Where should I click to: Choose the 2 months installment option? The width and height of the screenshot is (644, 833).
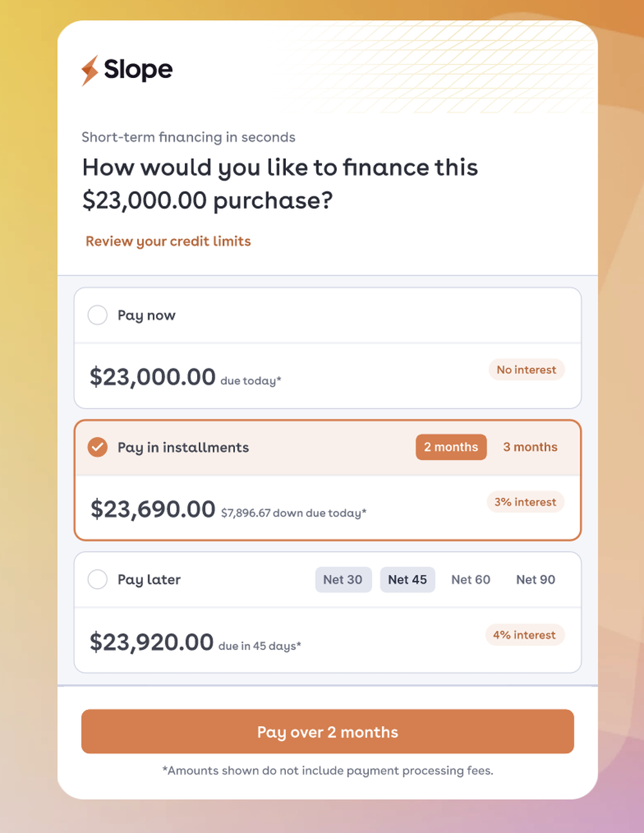pos(451,447)
